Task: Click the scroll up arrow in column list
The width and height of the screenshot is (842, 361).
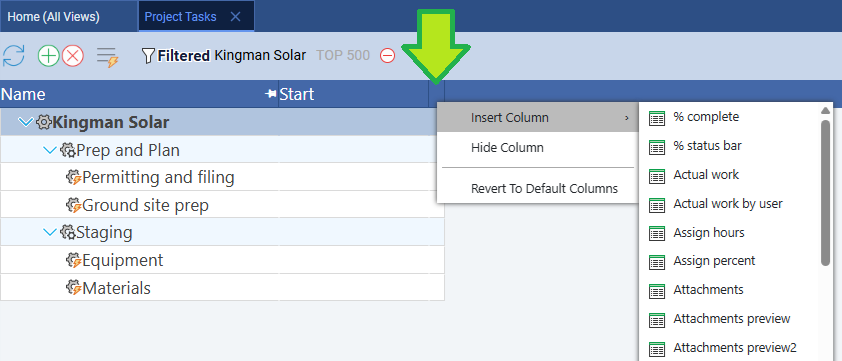Action: point(825,111)
